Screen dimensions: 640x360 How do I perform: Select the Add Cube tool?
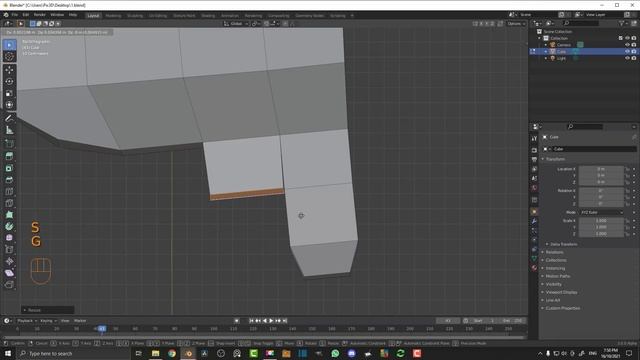tap(9, 144)
